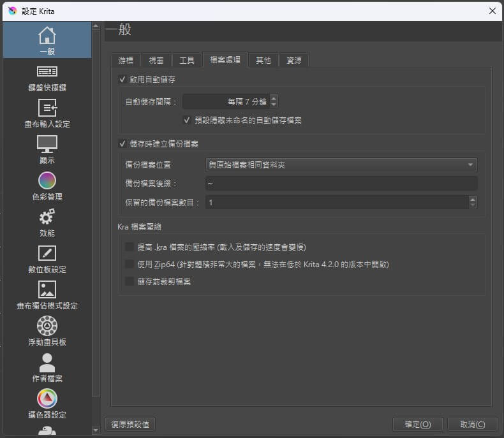Open 效能 performance settings gear icon
The width and height of the screenshot is (504, 438).
[x=47, y=217]
